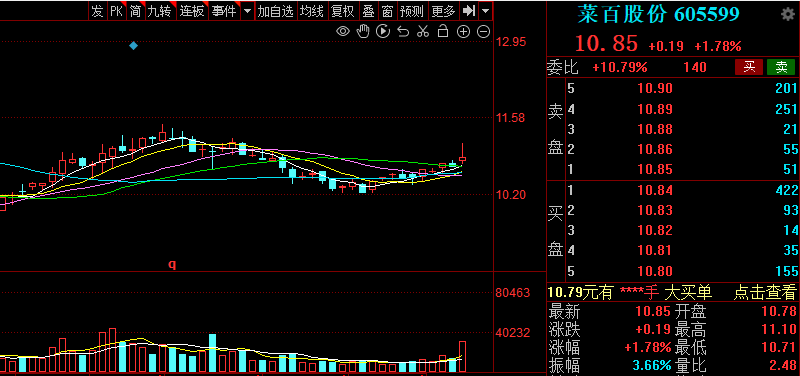Open settings gear next to stock code
The width and height of the screenshot is (800, 376).
(x=788, y=15)
